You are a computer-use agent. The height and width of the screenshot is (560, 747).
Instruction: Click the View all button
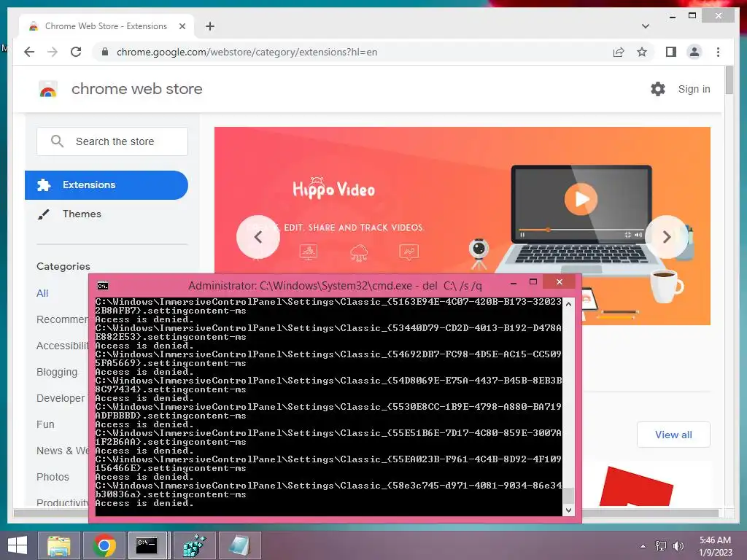tap(673, 435)
